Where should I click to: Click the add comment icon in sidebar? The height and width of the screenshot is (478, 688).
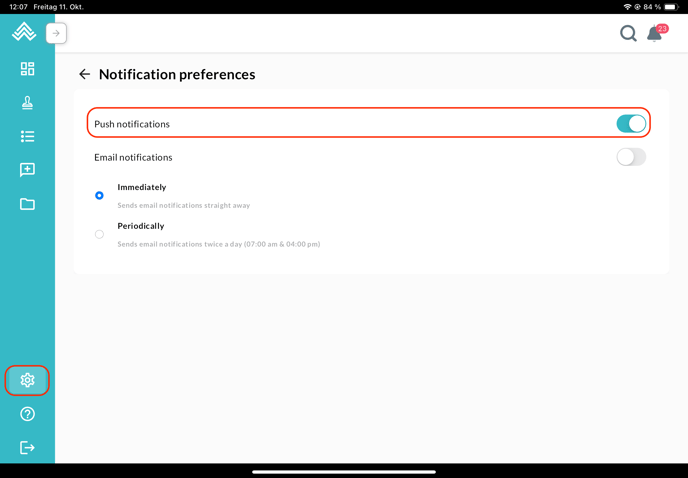[27, 170]
